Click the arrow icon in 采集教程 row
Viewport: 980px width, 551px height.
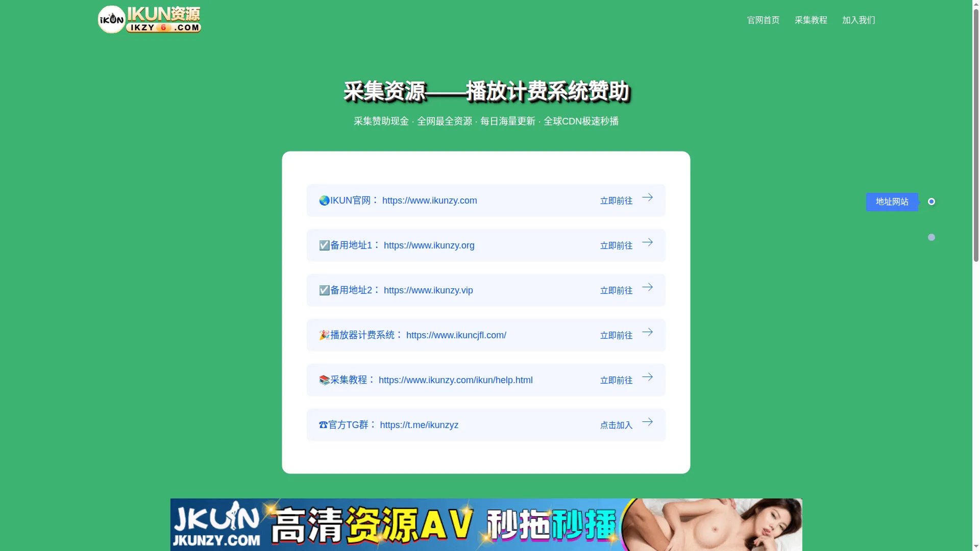[647, 377]
